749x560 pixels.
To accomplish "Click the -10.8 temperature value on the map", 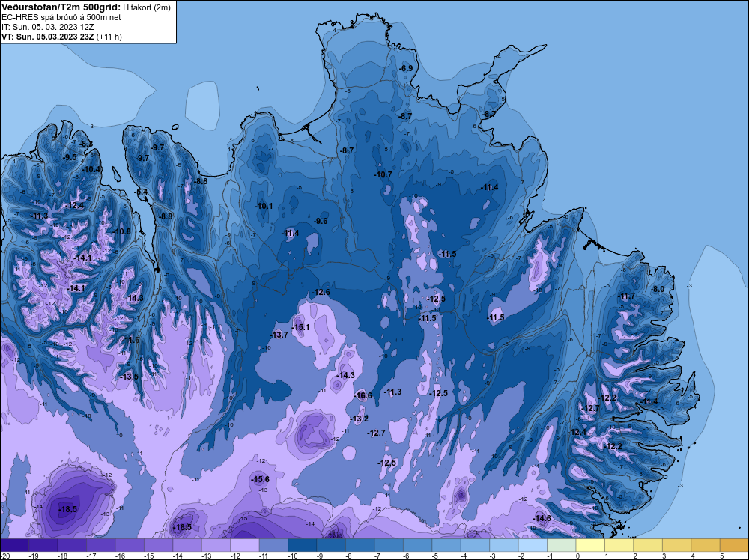I will (122, 231).
